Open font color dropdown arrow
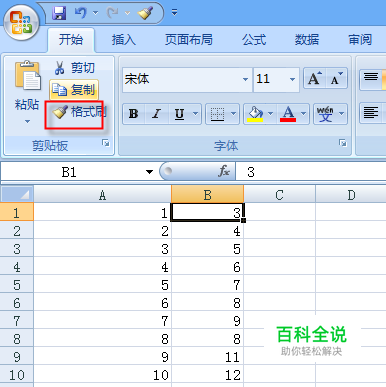386x387 pixels. [x=303, y=114]
